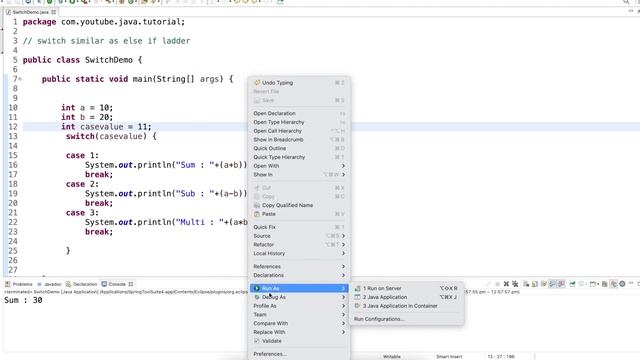The image size is (640, 360).
Task: Toggle Show Console When Standard Out Changes
Action: click(x=552, y=284)
